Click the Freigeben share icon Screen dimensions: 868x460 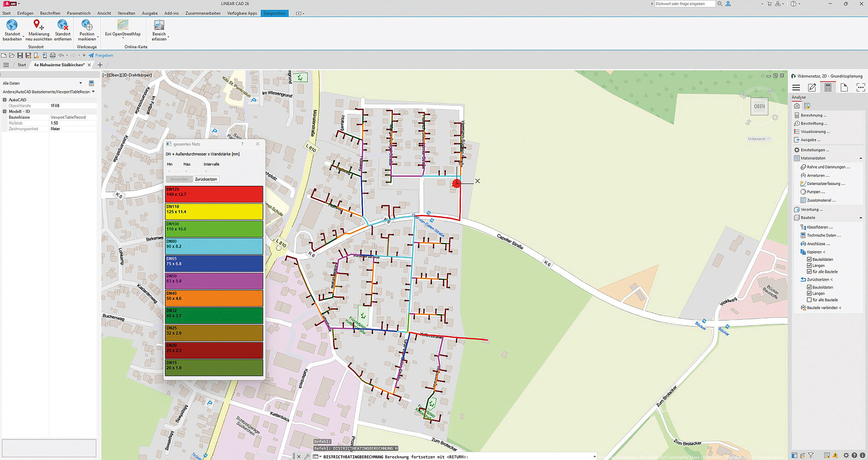click(x=91, y=56)
